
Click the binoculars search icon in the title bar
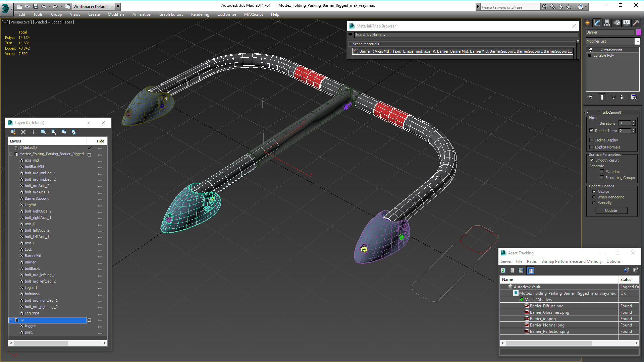click(x=545, y=7)
